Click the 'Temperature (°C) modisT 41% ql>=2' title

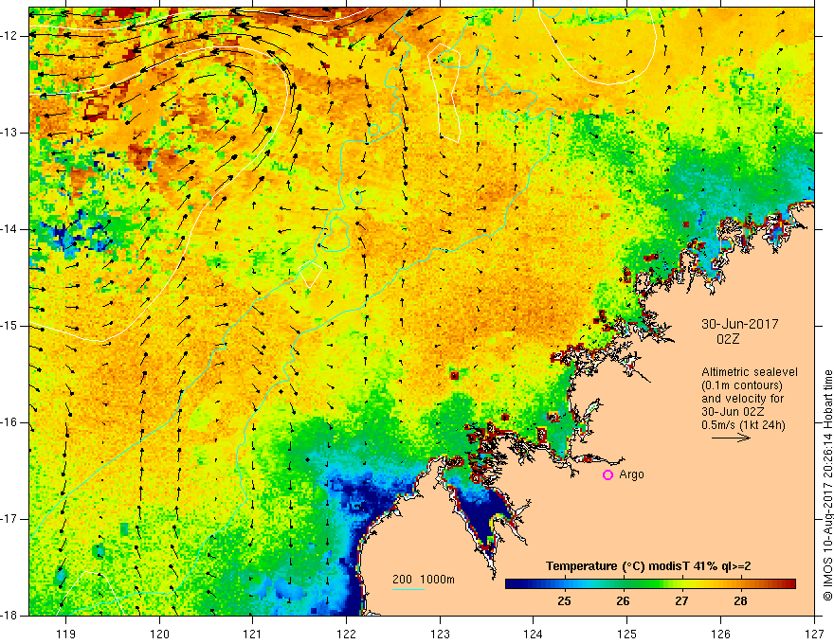coord(648,566)
